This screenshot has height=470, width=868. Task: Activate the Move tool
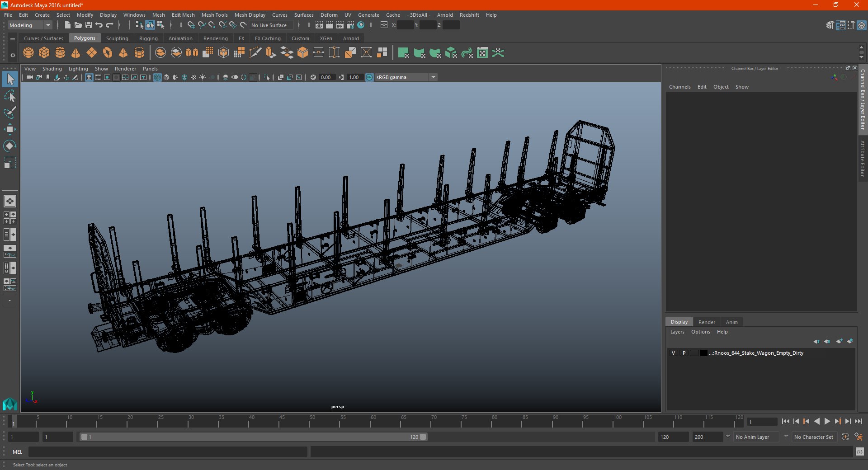(x=10, y=129)
